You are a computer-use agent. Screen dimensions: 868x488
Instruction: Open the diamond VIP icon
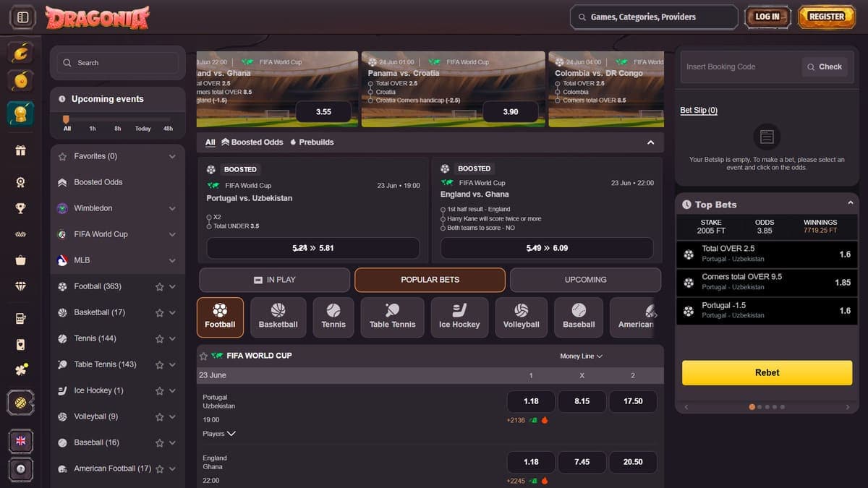tap(21, 286)
